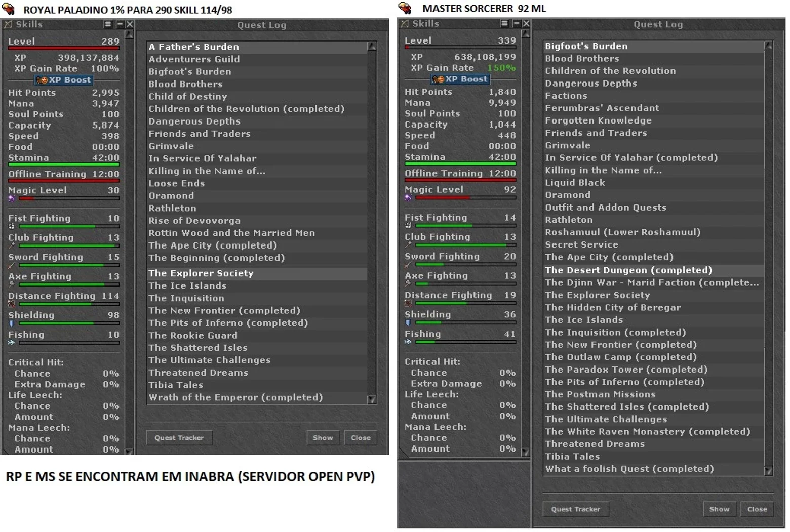The image size is (790, 532).
Task: Click the Distance Fighting icon in the left Skills panel
Action: coord(12,304)
